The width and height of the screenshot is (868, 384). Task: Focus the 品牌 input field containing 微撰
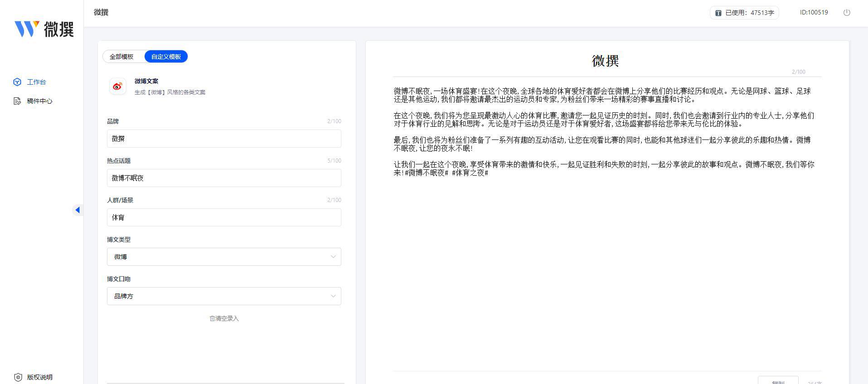224,139
